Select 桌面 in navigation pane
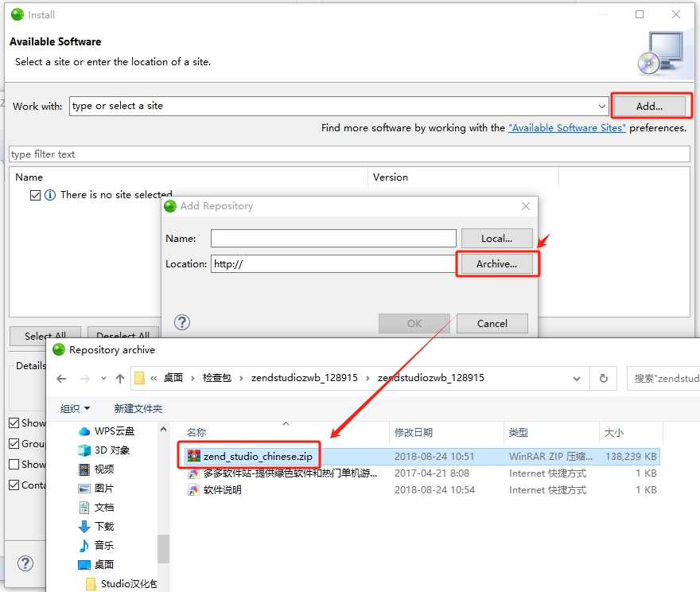 96,565
